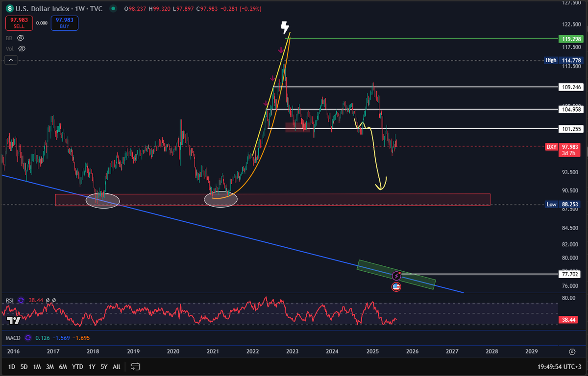588x376 pixels.
Task: Show the hidden BB indicator (eye icon)
Action: [21, 38]
